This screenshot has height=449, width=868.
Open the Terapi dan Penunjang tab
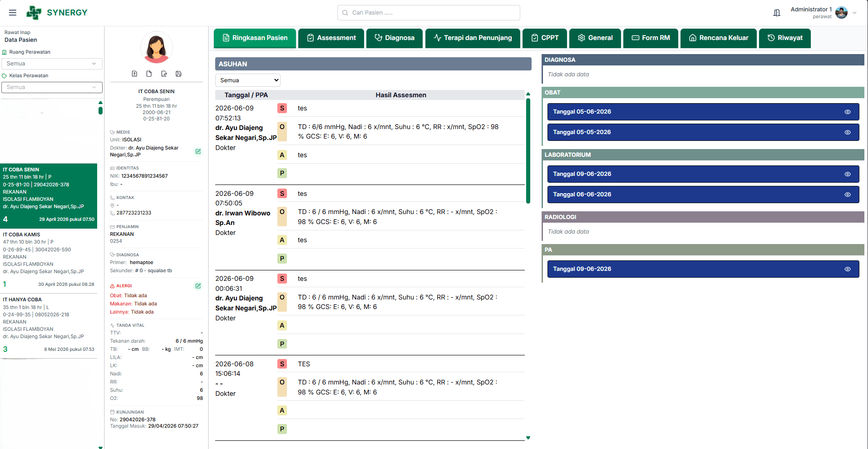click(473, 38)
